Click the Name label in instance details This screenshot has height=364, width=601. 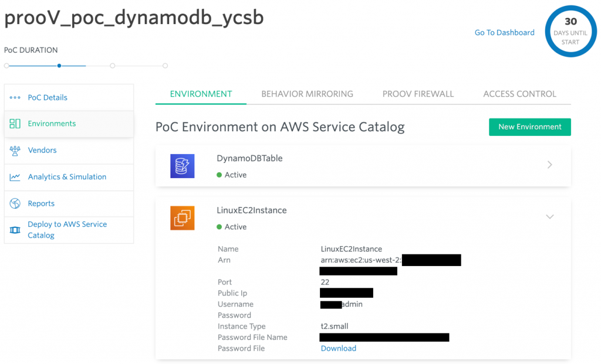click(x=228, y=249)
